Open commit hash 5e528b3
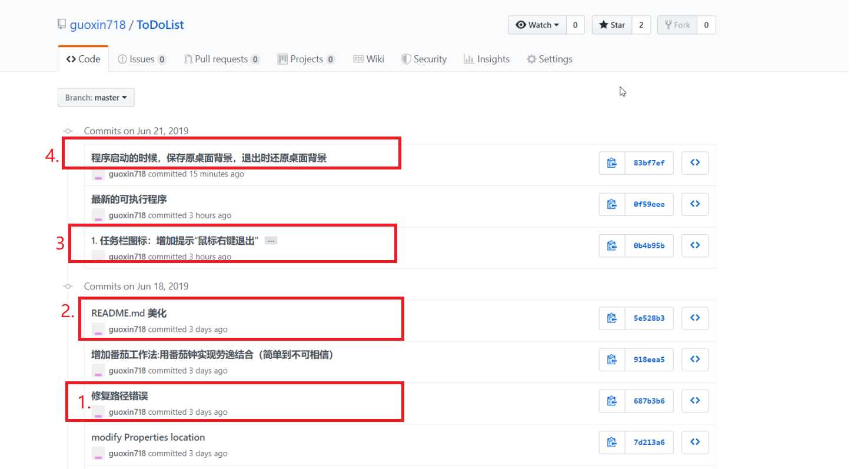The image size is (868, 469). pyautogui.click(x=649, y=318)
